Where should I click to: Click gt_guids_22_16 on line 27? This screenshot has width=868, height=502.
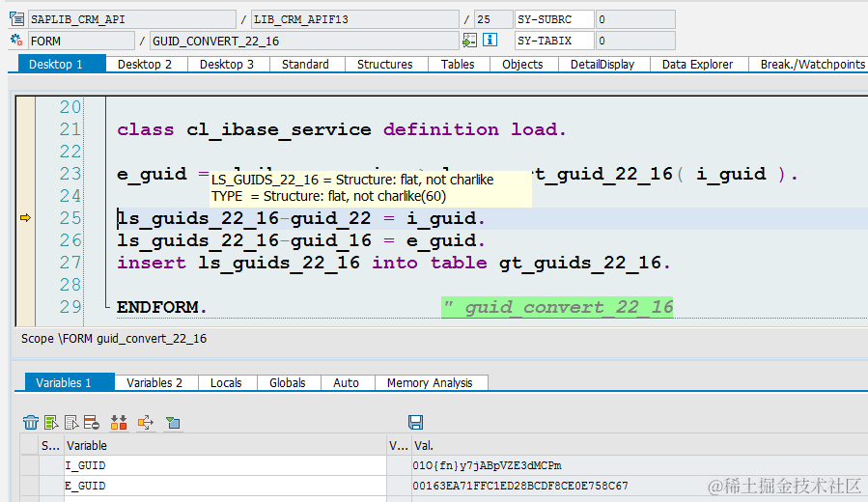coord(580,263)
